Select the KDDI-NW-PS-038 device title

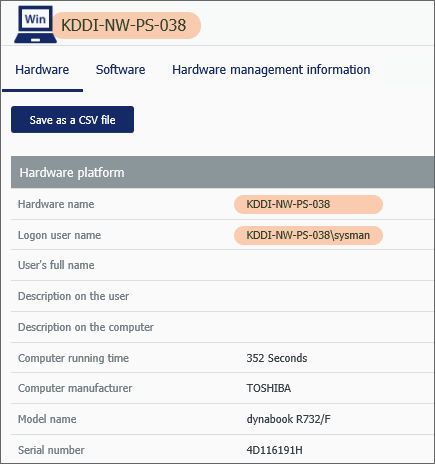click(124, 25)
